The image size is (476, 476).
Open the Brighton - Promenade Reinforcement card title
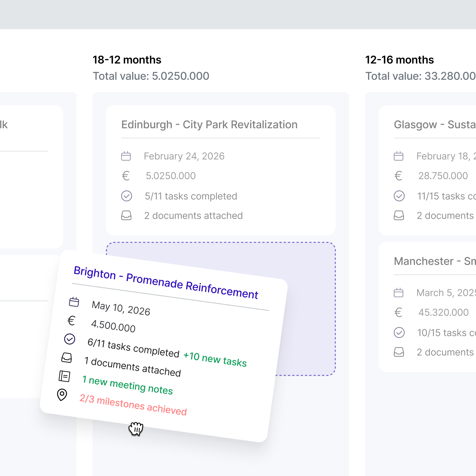tap(166, 282)
